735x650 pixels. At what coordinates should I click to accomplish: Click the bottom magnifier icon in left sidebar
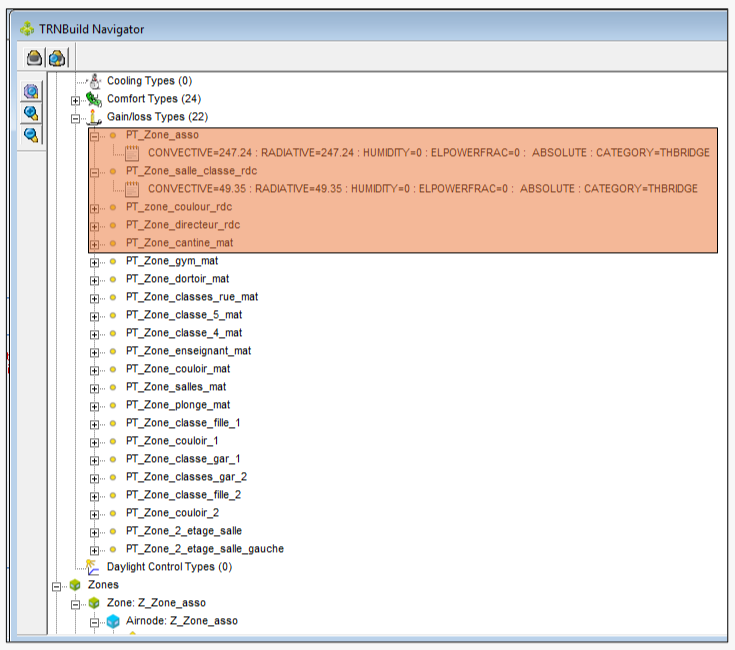31,134
